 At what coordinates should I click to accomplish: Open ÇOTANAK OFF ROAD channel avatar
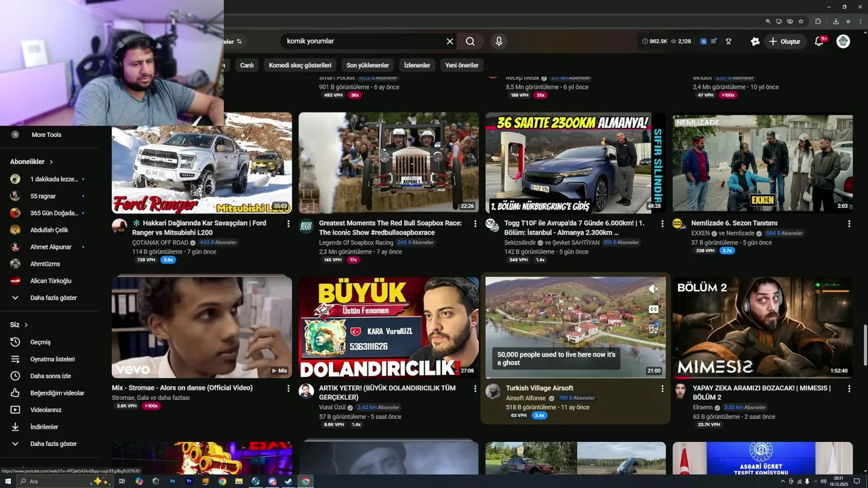tap(119, 226)
